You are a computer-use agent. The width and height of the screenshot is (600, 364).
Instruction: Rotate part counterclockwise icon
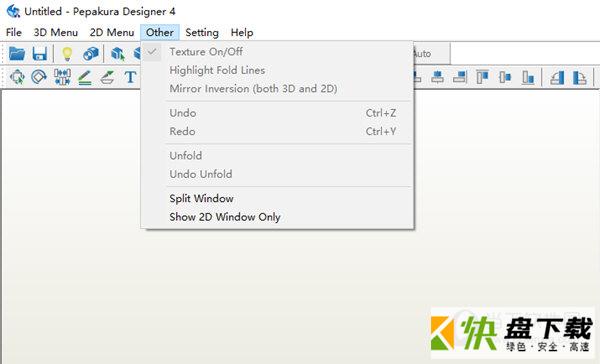tap(557, 77)
